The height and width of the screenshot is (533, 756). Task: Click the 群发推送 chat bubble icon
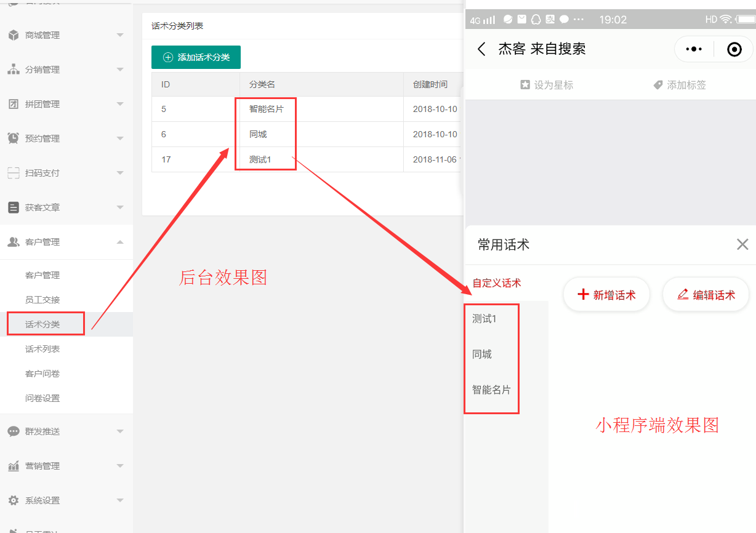coord(14,431)
